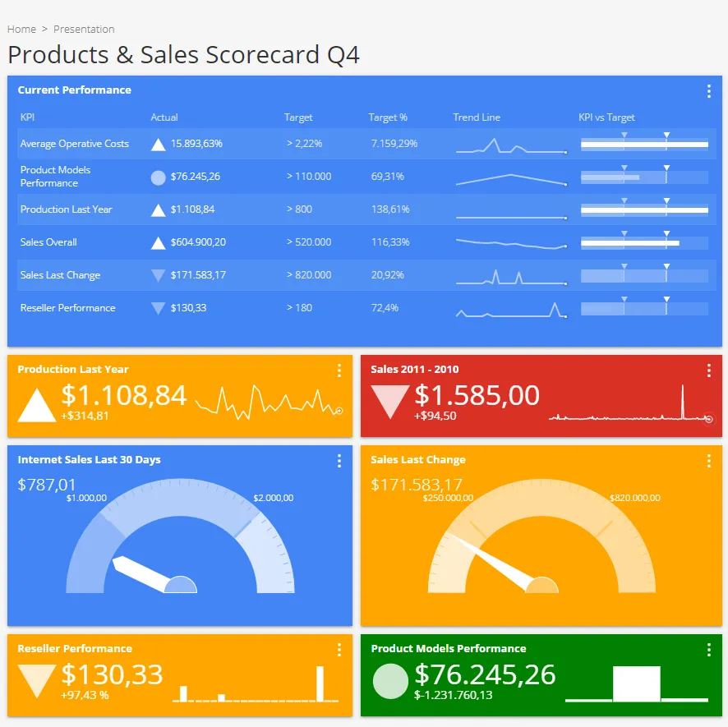
Task: Click the trend sparkline in Reseller Performance table row
Action: 511,311
